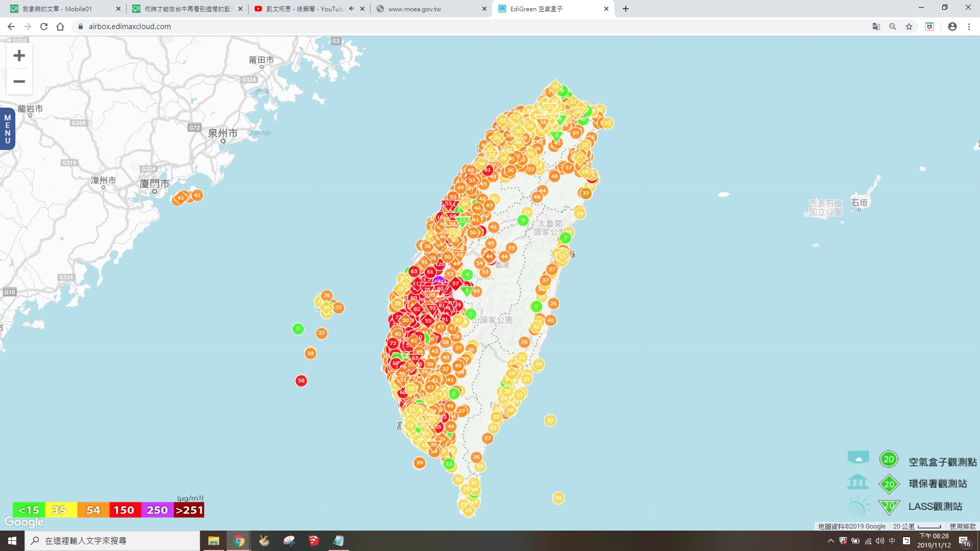Open Chrome from taskbar
The height and width of the screenshot is (551, 980).
pos(238,541)
